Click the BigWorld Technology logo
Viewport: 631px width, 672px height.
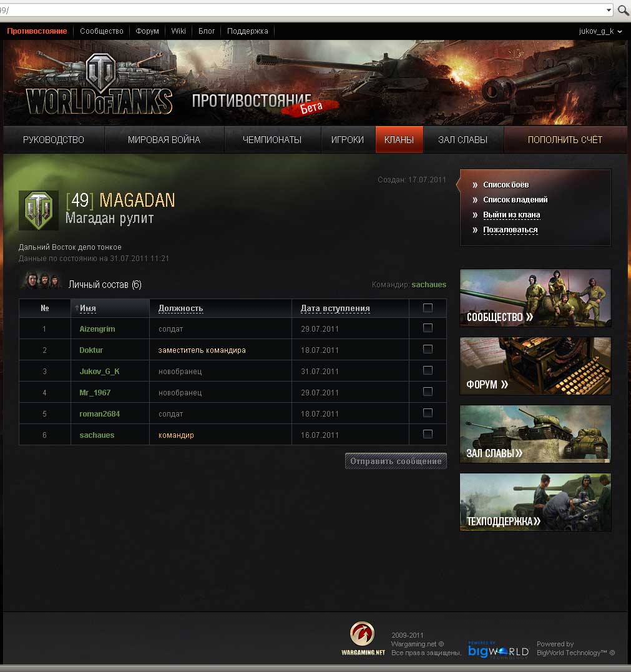[498, 650]
